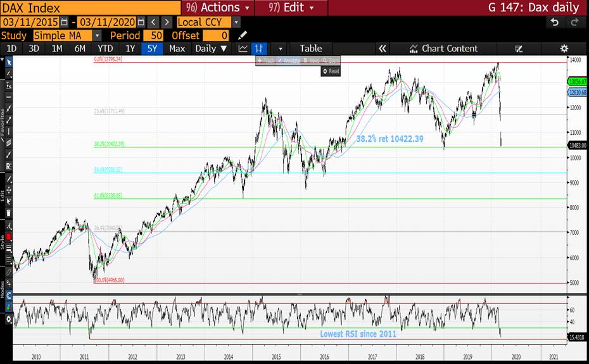This screenshot has width=589, height=364.
Task: Open the line thickness style option
Action: (x=9, y=248)
